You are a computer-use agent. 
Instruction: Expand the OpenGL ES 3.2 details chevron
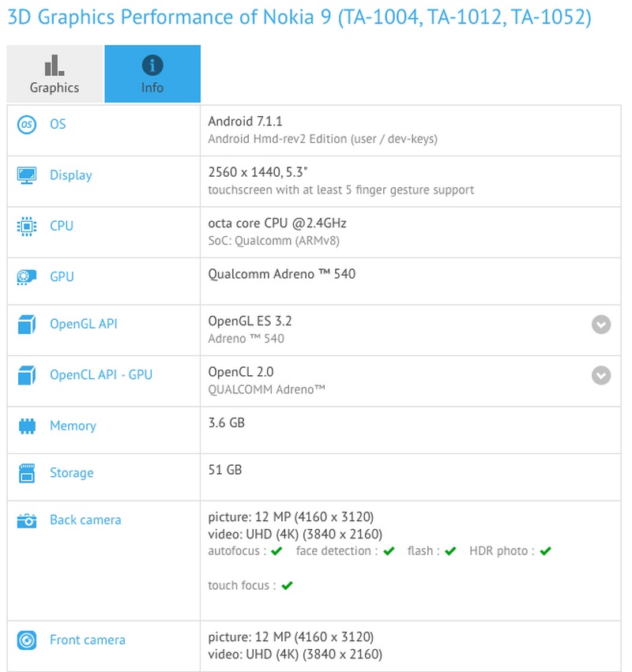[x=600, y=325]
